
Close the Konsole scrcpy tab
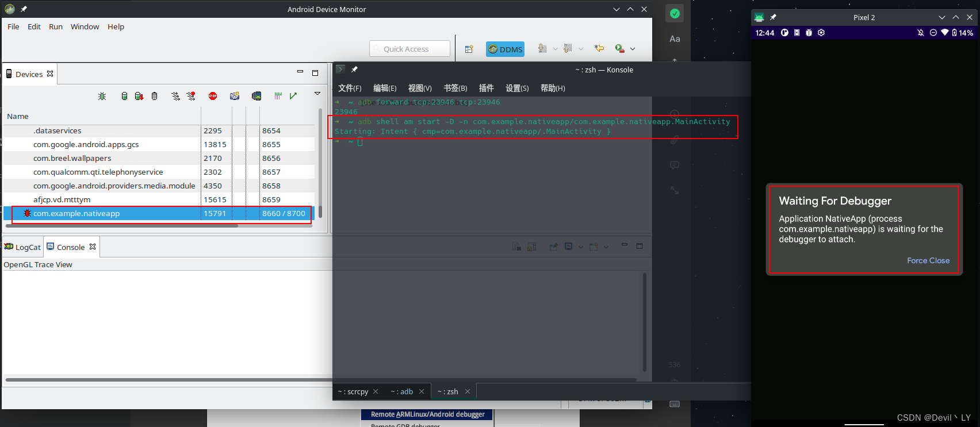click(x=376, y=391)
